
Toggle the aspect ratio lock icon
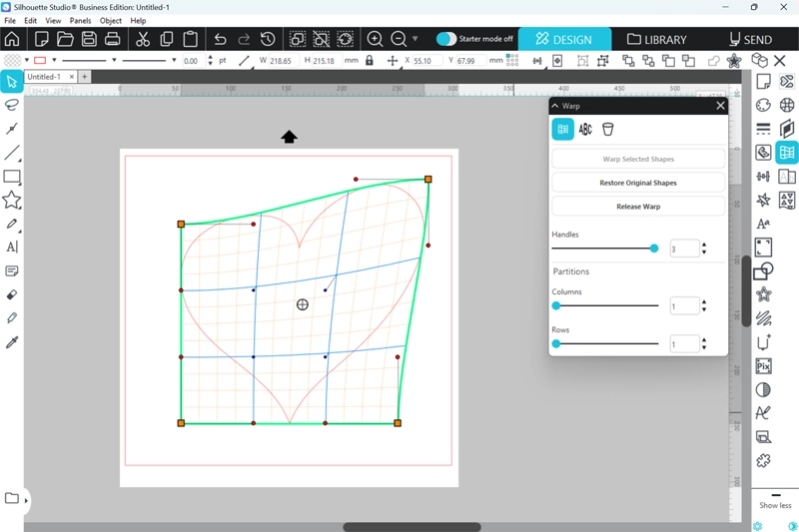pos(370,61)
